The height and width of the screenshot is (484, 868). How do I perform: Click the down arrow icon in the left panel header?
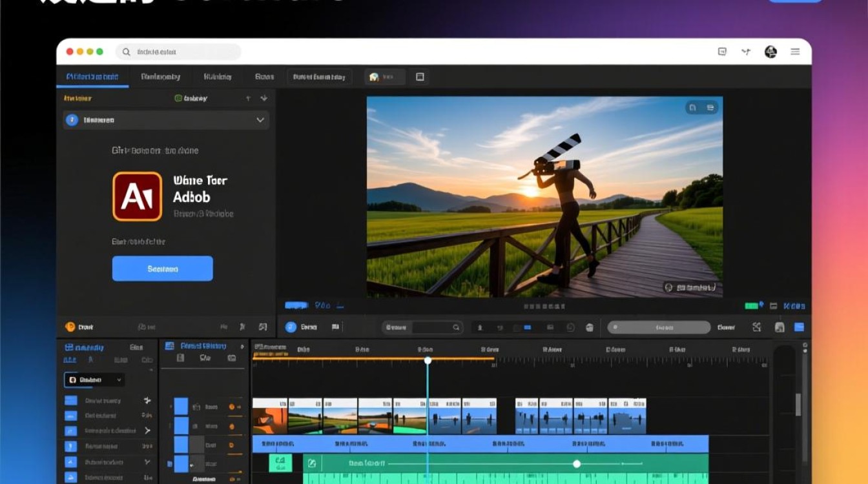pyautogui.click(x=263, y=98)
